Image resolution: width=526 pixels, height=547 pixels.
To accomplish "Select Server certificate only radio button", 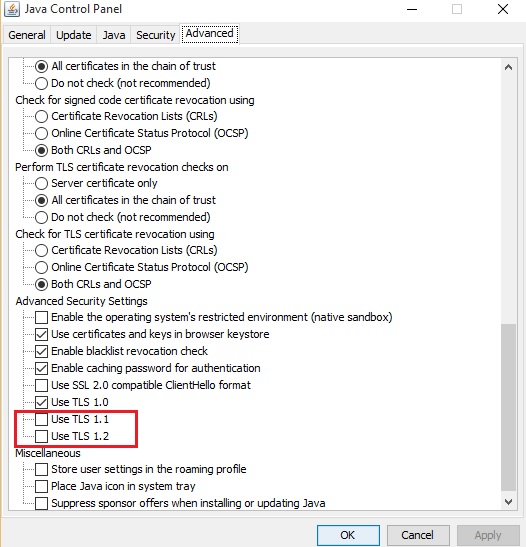I will pos(41,183).
